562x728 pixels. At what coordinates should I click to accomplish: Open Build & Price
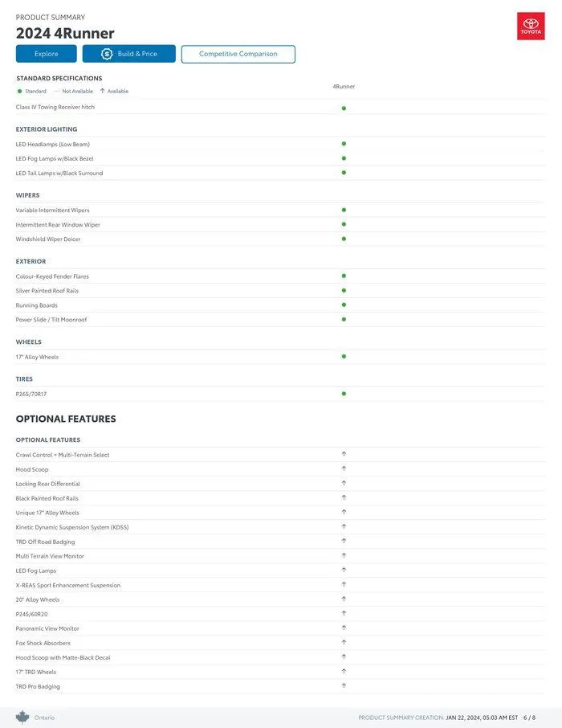(x=129, y=54)
